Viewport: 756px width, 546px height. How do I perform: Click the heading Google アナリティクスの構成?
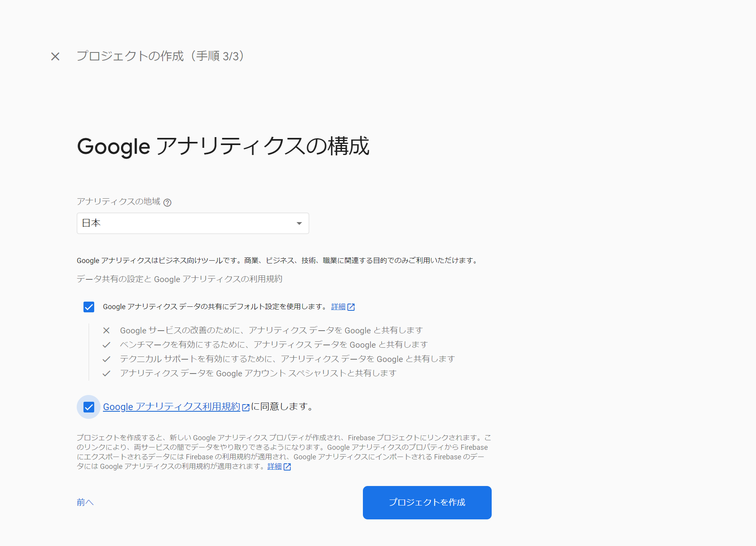[223, 146]
